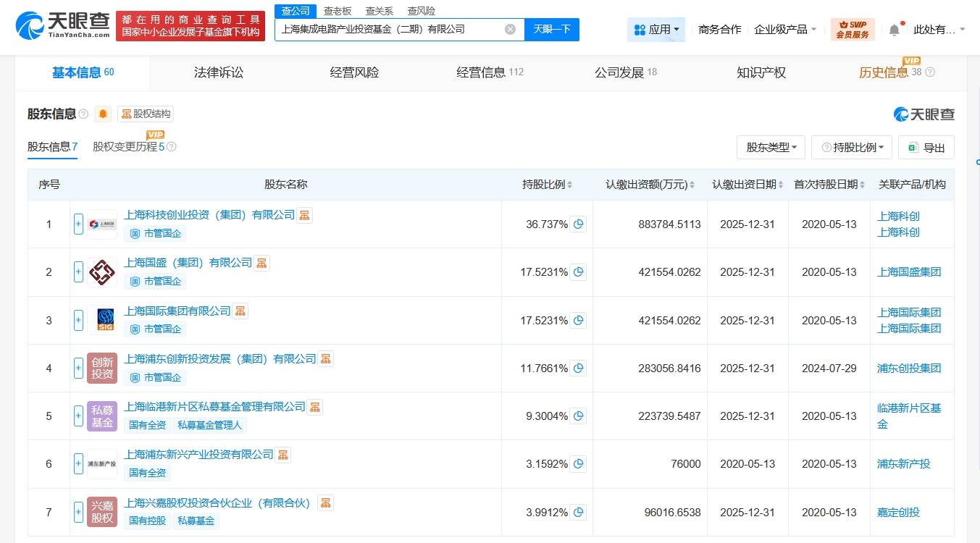Screen dimensions: 980x543
Task: Open the 股权变更历程 sub-tab
Action: click(x=125, y=147)
